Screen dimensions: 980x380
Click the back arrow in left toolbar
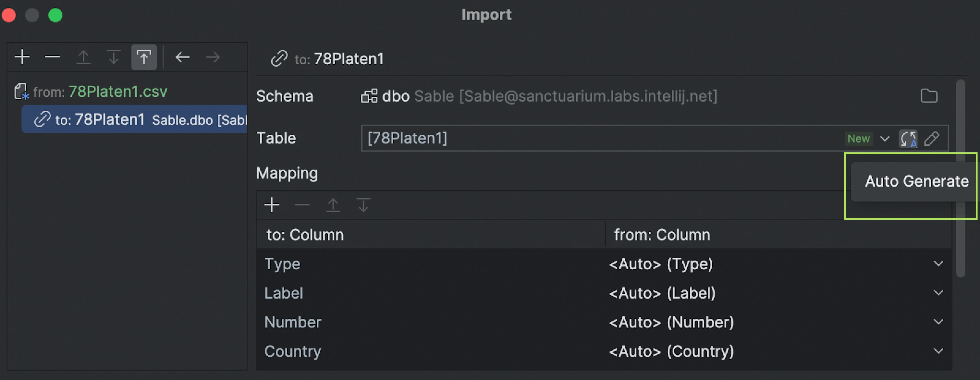pos(183,57)
